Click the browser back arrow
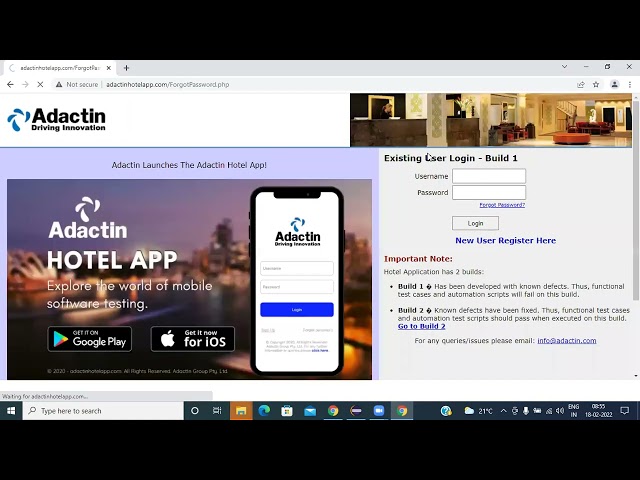640x480 pixels. coord(10,84)
